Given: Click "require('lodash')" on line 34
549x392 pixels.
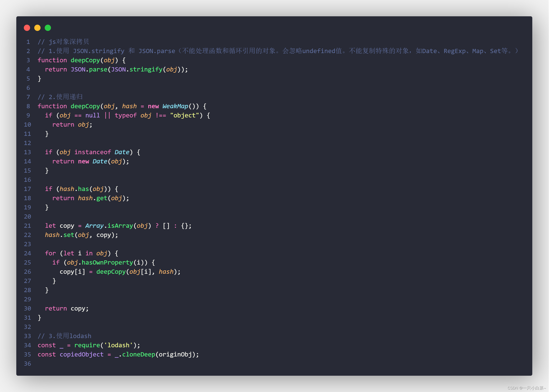Looking at the screenshot, I should pyautogui.click(x=105, y=345).
